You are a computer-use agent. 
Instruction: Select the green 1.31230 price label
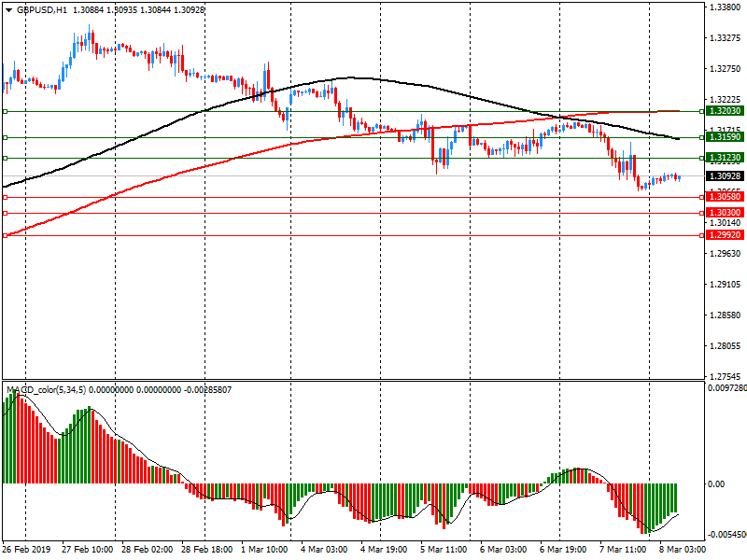(x=725, y=158)
